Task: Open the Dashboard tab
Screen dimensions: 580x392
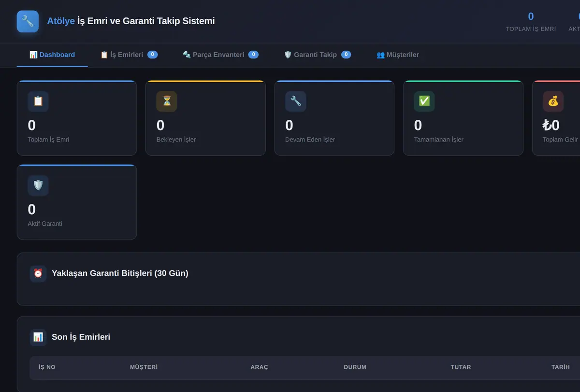Action: click(x=52, y=55)
